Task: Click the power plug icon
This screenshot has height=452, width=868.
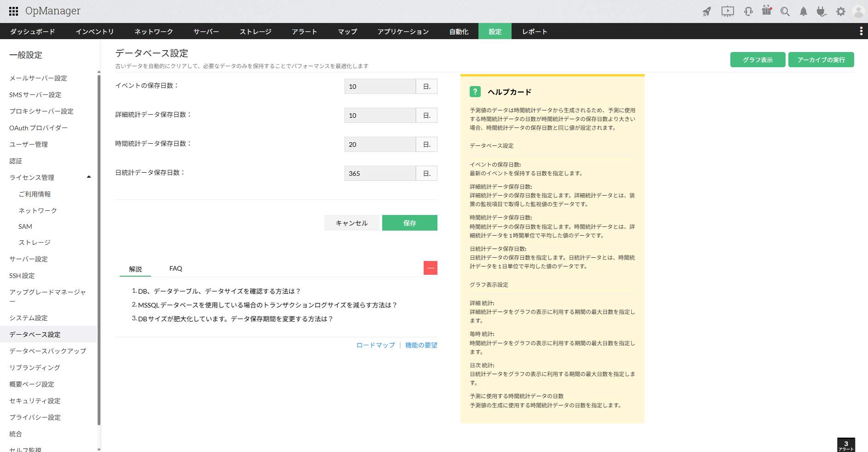Action: (821, 12)
